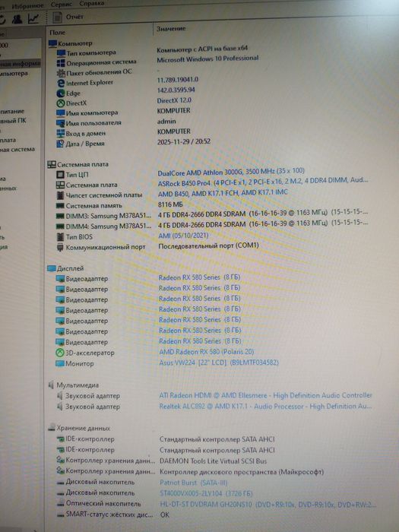
Task: Open the Patriot Burst disk link
Action: [x=193, y=483]
